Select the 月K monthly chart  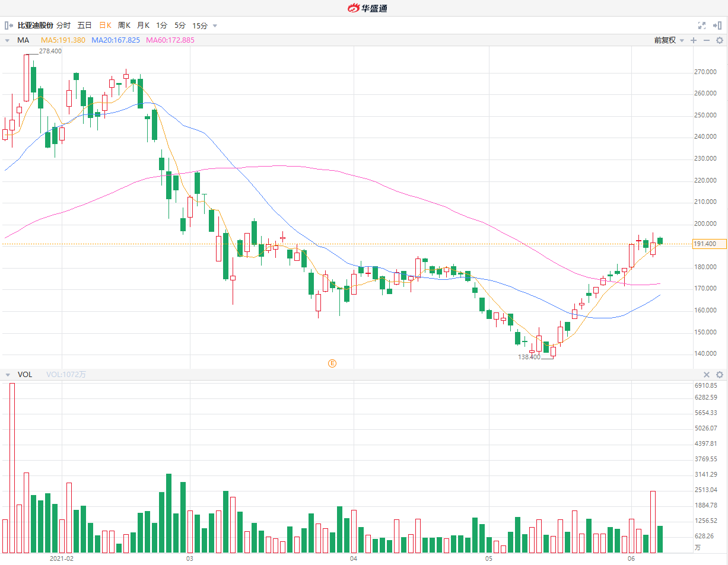(x=143, y=25)
